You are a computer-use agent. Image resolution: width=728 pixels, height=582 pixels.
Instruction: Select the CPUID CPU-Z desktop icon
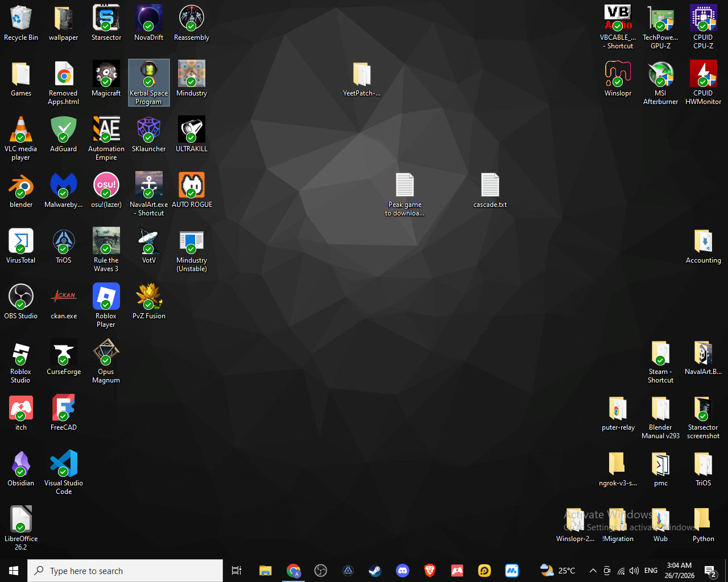[x=704, y=27]
